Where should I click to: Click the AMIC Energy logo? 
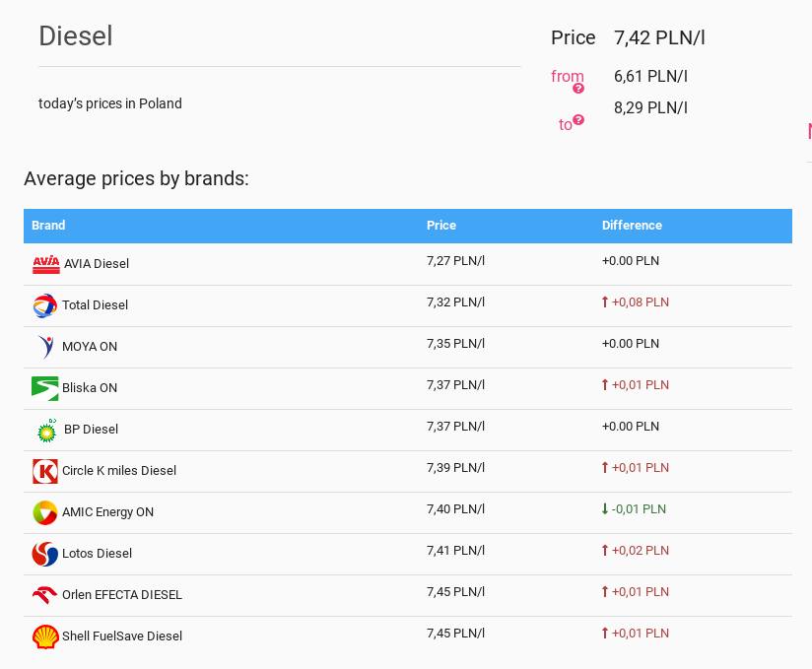45,512
